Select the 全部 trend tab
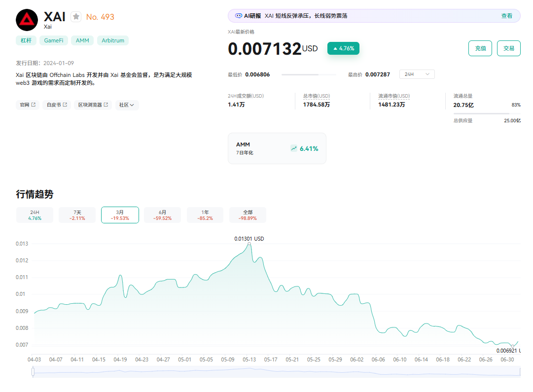This screenshot has width=533, height=392. click(x=248, y=215)
